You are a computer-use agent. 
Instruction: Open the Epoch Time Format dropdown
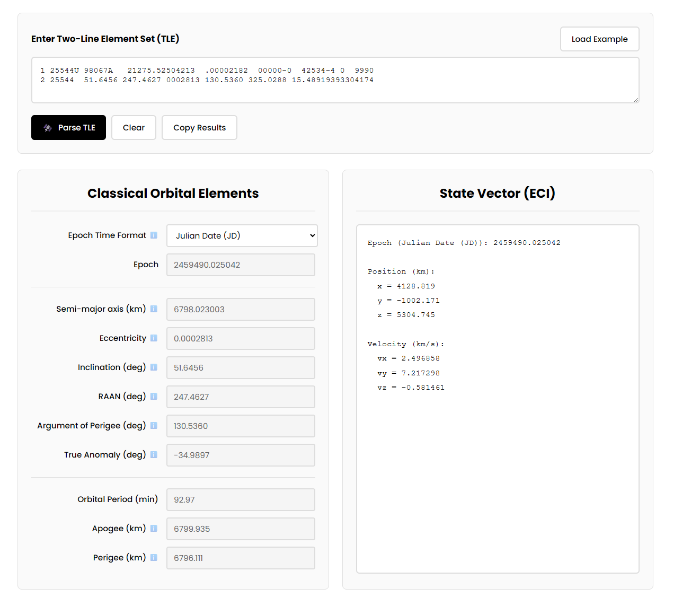(x=242, y=235)
